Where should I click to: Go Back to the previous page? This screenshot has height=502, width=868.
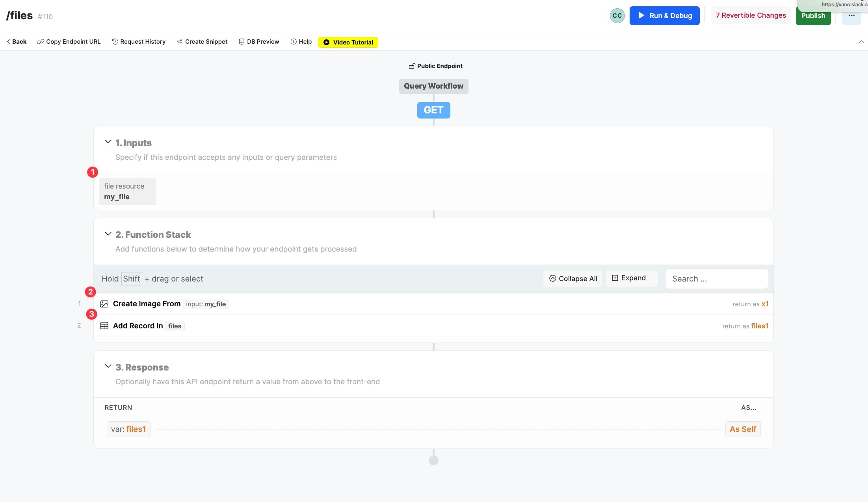click(17, 42)
